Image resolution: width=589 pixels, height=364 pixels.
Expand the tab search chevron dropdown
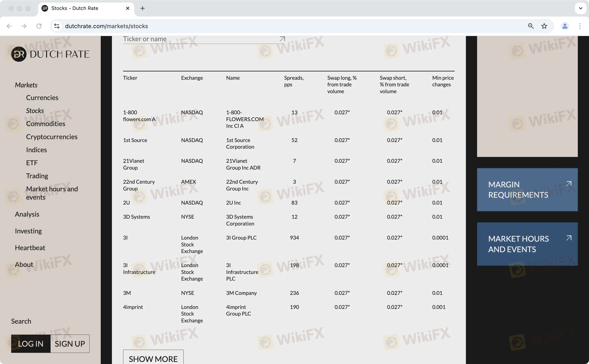[581, 8]
